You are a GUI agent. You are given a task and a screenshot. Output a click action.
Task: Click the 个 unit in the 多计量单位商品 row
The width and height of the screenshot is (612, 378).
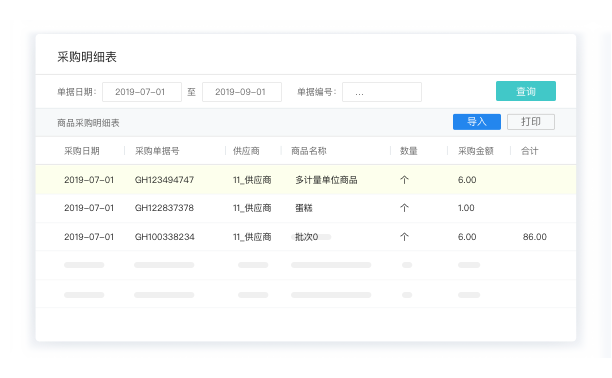point(404,180)
